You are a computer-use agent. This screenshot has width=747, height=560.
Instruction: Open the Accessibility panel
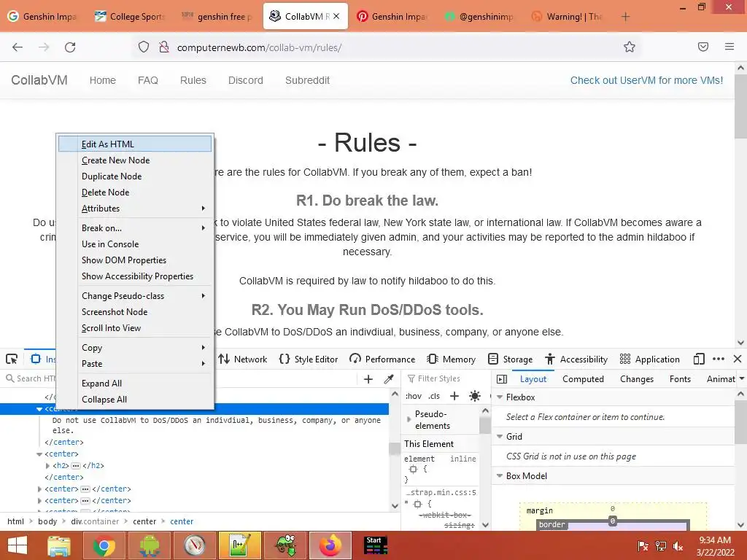[576, 359]
